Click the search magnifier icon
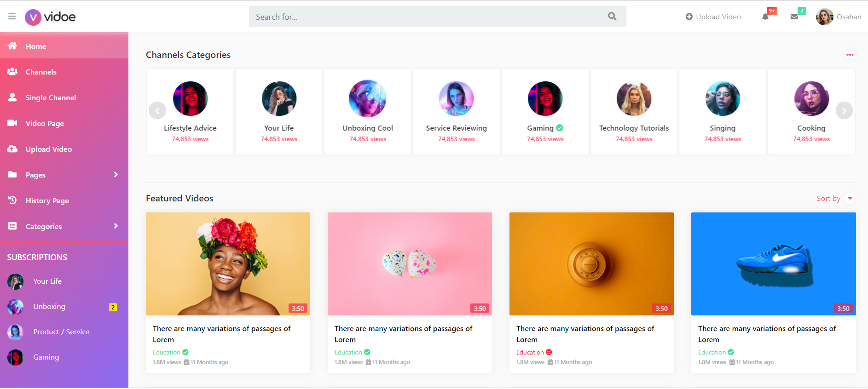The image size is (868, 389). point(612,17)
